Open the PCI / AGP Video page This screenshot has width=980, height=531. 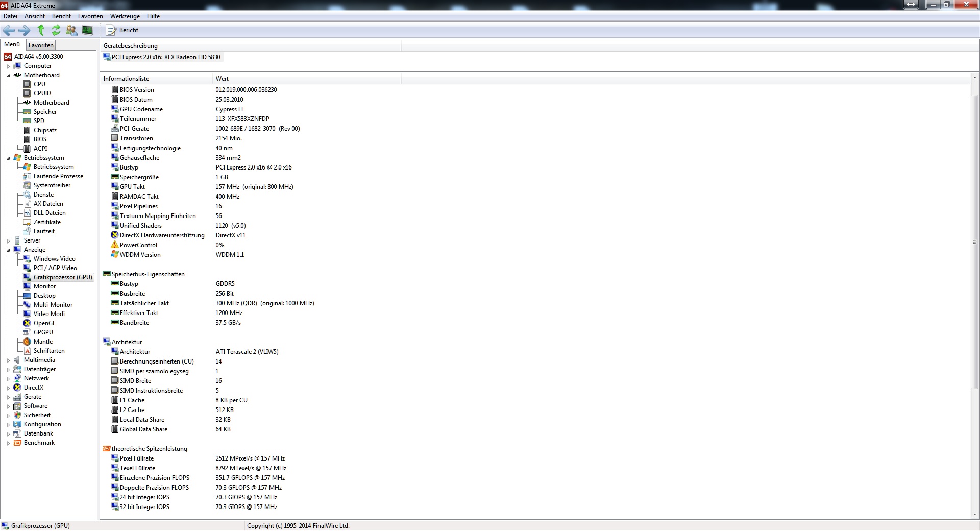click(55, 268)
